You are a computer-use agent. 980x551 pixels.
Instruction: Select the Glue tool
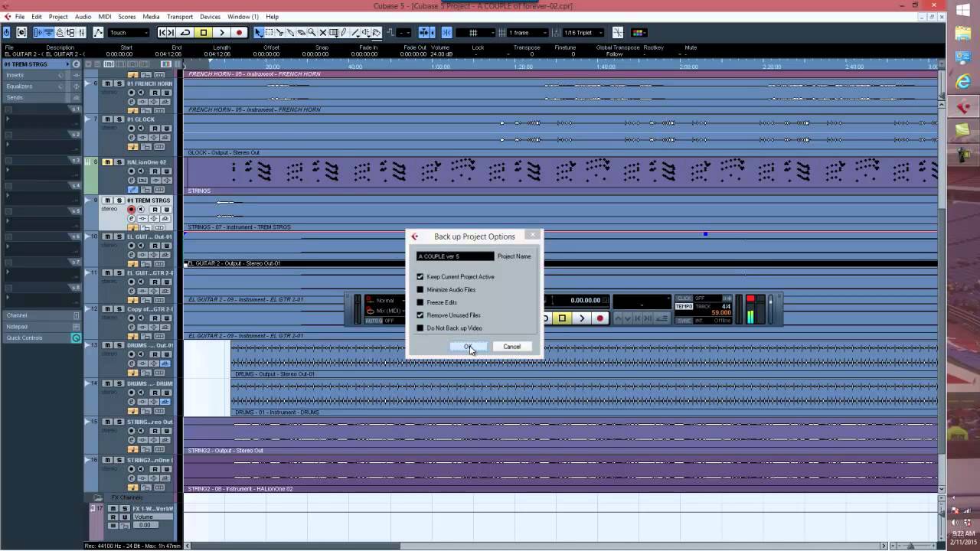pos(290,32)
